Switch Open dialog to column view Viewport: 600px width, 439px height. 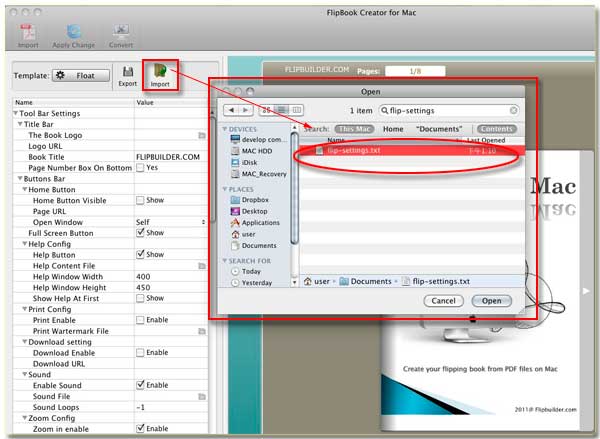click(x=296, y=110)
